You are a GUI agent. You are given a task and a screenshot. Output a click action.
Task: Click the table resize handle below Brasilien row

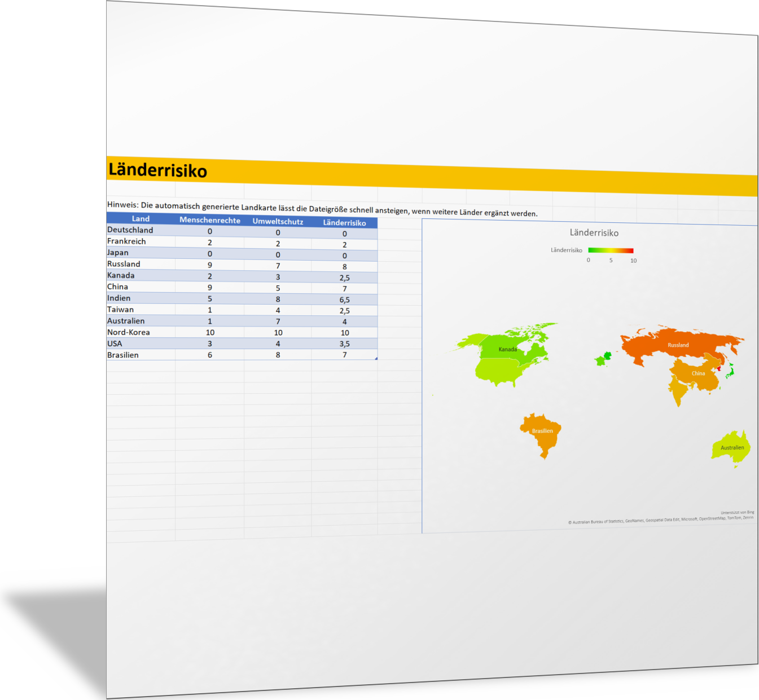coord(376,358)
